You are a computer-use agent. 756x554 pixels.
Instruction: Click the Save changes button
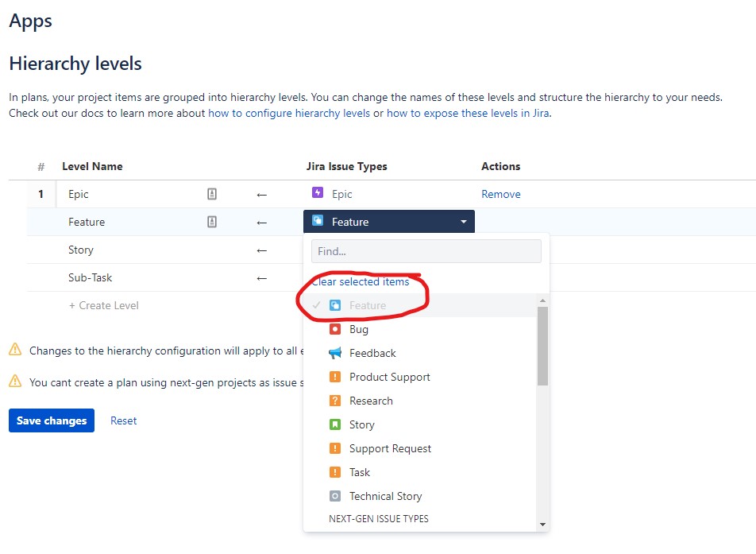click(x=52, y=420)
